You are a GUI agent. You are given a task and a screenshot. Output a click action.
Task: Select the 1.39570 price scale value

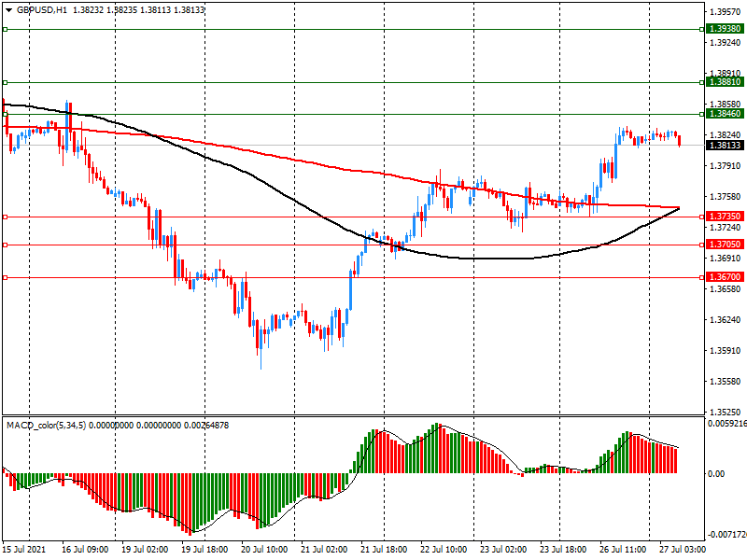pyautogui.click(x=726, y=12)
